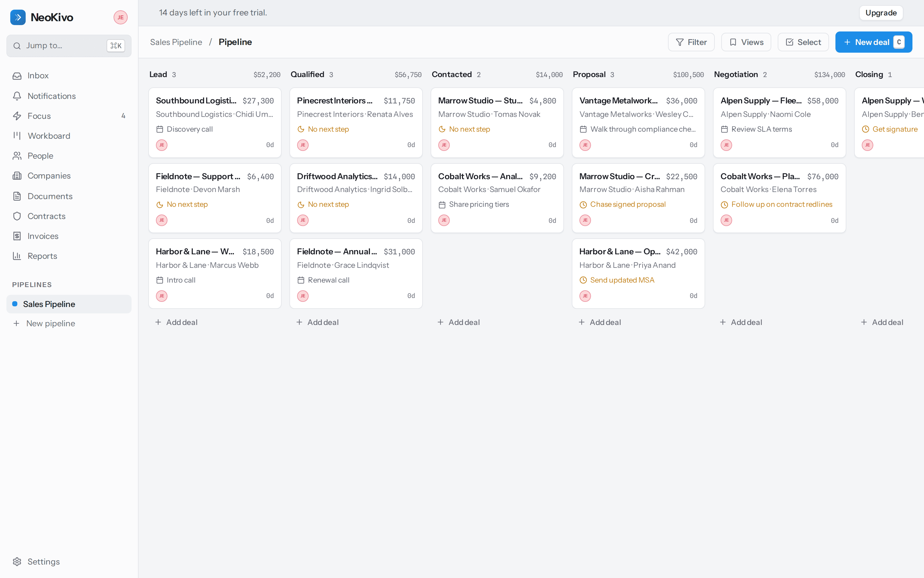The image size is (924, 578).
Task: Click Discovery call calendar icon
Action: pyautogui.click(x=159, y=129)
